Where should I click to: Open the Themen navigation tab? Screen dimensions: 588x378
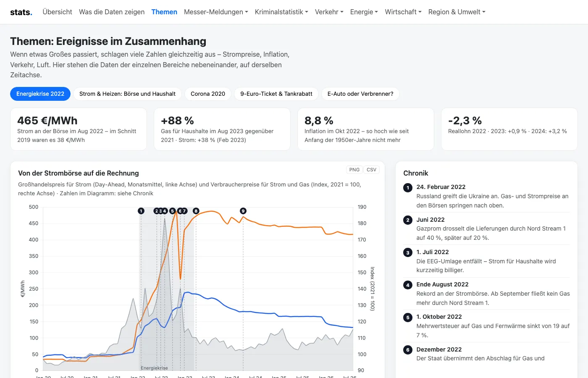tap(164, 12)
